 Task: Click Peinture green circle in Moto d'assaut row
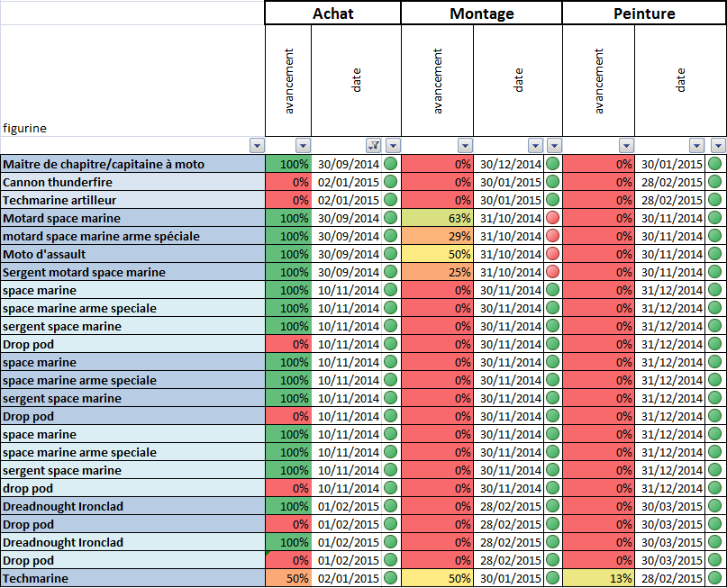click(715, 254)
